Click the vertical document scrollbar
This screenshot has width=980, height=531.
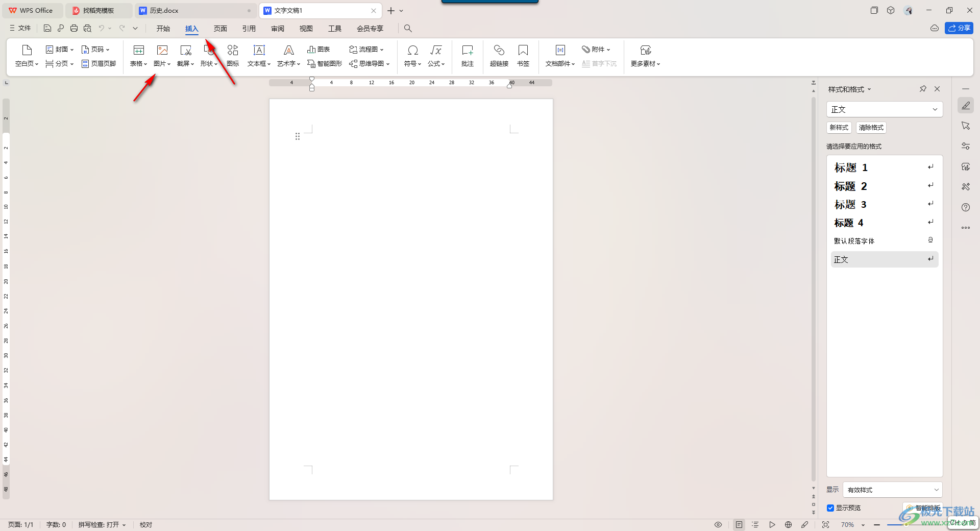point(814,288)
